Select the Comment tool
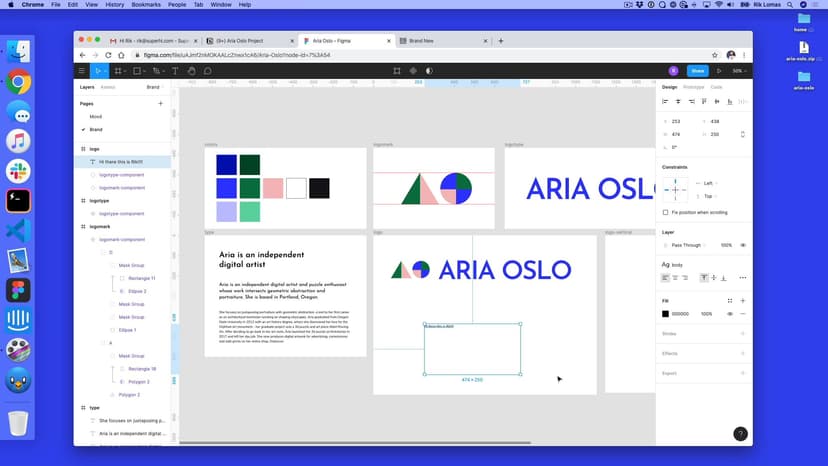 (207, 71)
